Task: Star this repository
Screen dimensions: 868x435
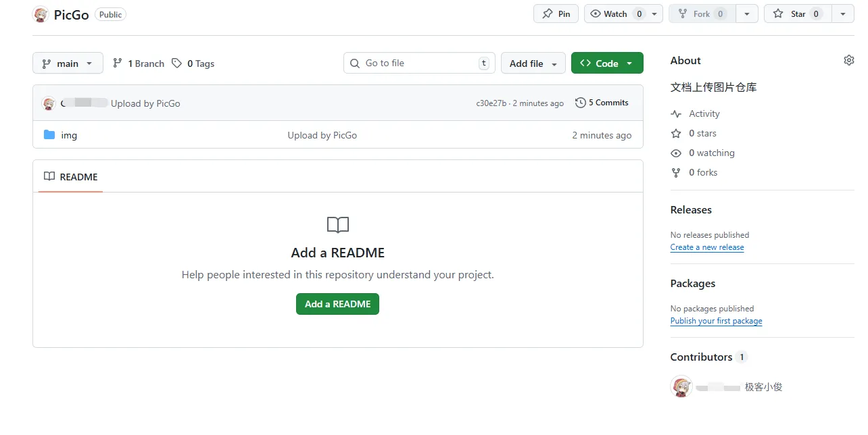Action: [x=798, y=14]
